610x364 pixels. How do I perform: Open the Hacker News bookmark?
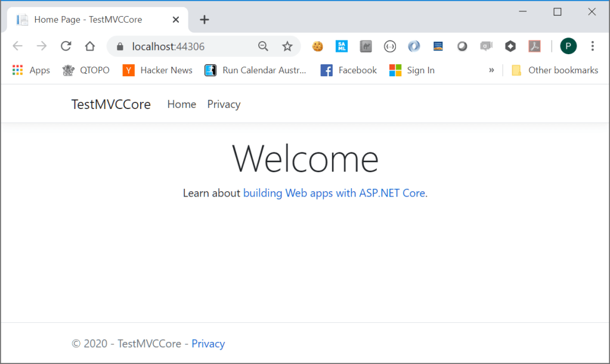pos(157,70)
